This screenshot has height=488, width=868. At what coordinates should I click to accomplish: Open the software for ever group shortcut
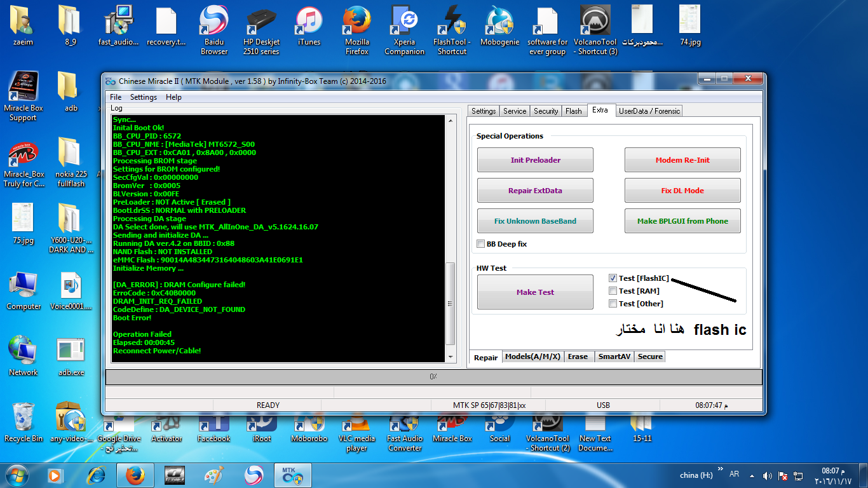547,30
